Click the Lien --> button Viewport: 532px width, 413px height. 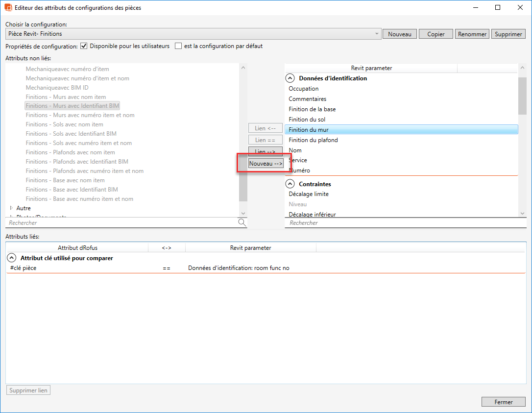(x=266, y=151)
